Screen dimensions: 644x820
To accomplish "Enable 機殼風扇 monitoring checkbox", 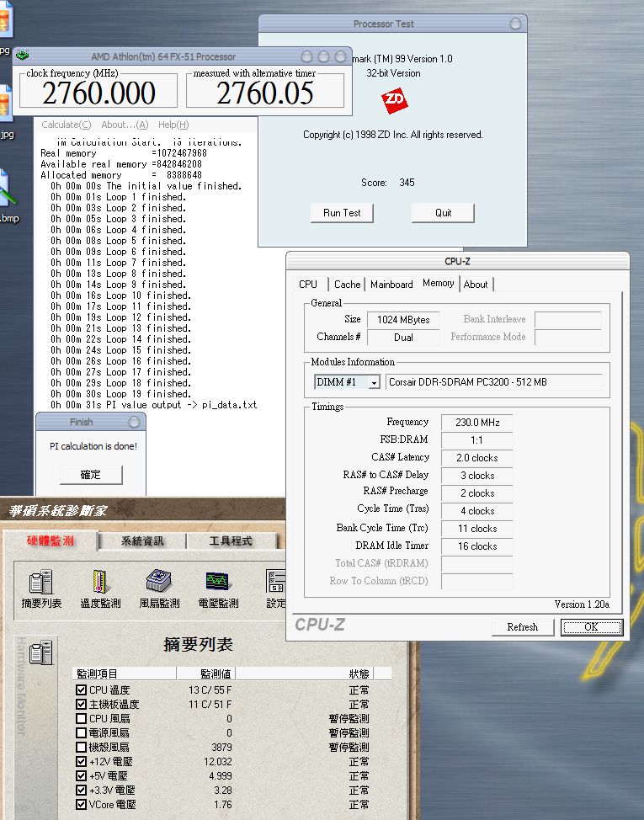I will [81, 747].
